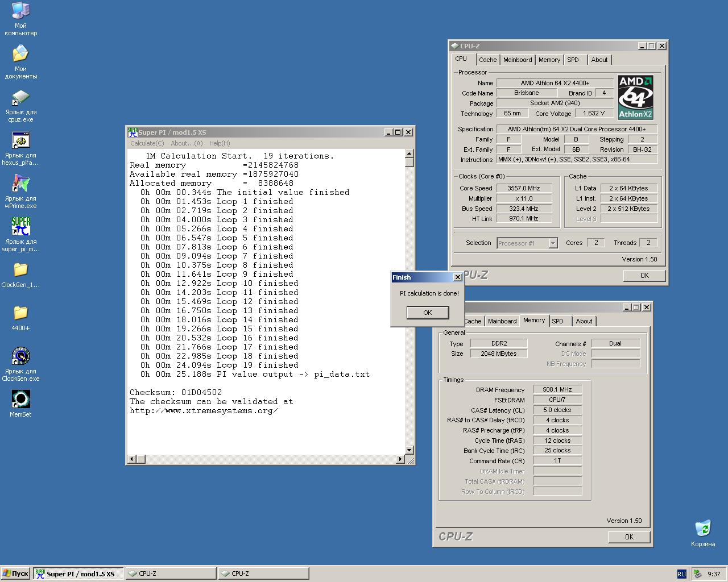Screen dimensions: 728x582
Task: Click the DRAM Frequency 508.1 MHz field
Action: 557,390
